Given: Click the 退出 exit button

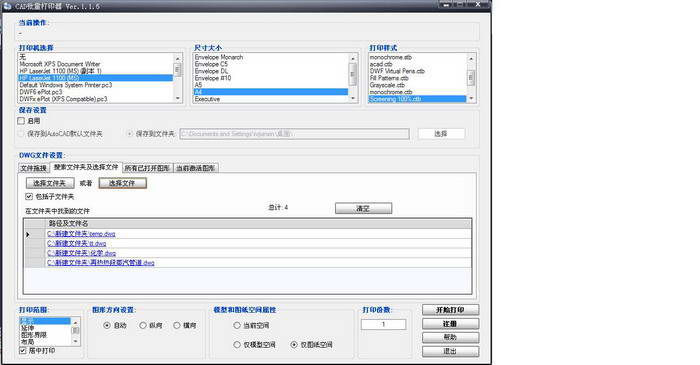Looking at the screenshot, I should tap(450, 351).
